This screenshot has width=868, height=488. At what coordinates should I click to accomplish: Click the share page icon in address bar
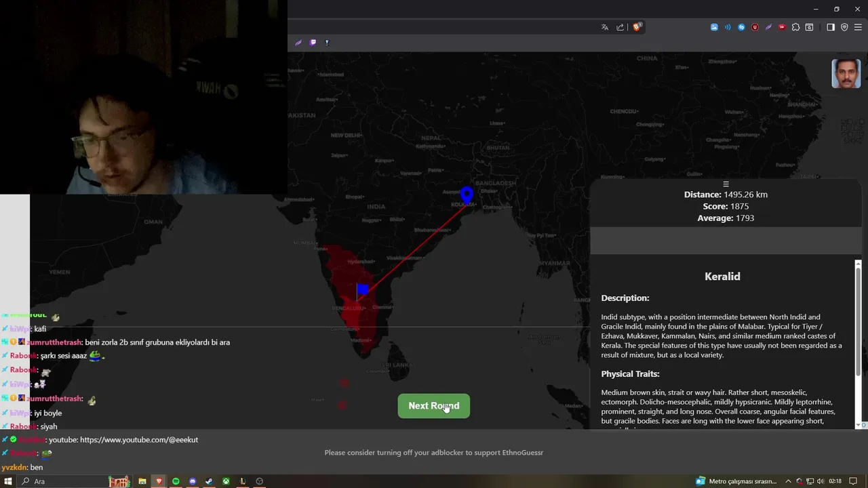(620, 27)
